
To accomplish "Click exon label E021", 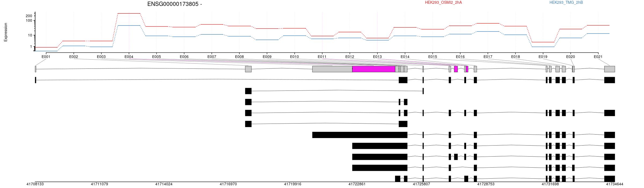I will (x=598, y=57).
